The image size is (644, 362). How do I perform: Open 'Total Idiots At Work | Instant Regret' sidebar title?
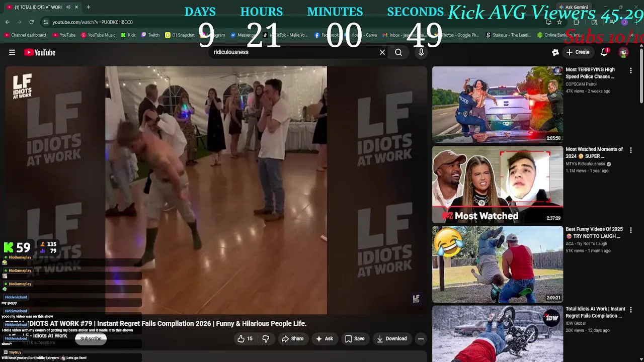tap(595, 312)
